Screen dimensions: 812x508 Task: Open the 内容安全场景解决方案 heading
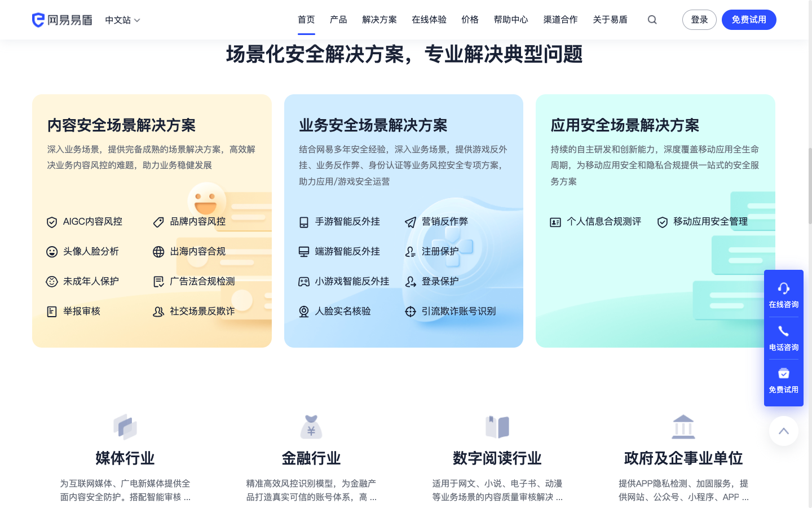pyautogui.click(x=121, y=125)
